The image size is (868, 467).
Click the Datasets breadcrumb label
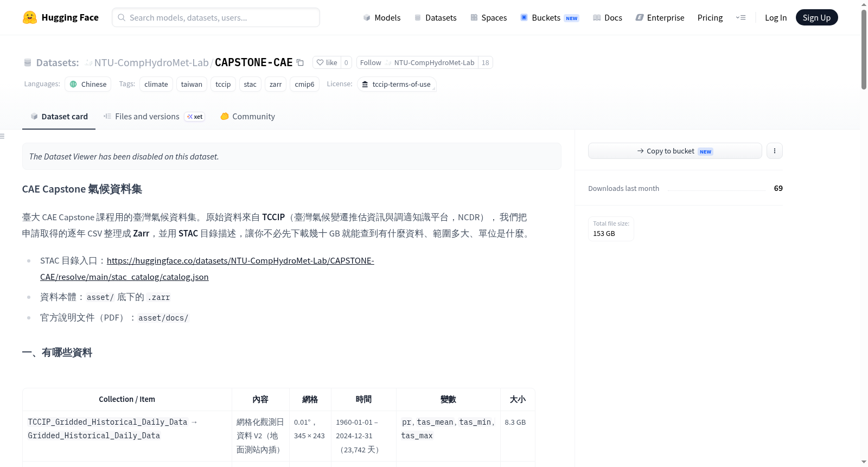58,63
